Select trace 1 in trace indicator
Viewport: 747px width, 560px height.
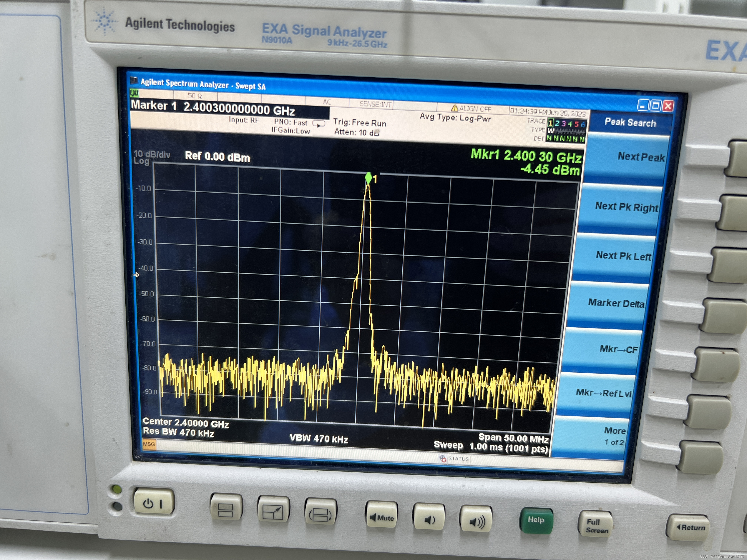tap(550, 123)
